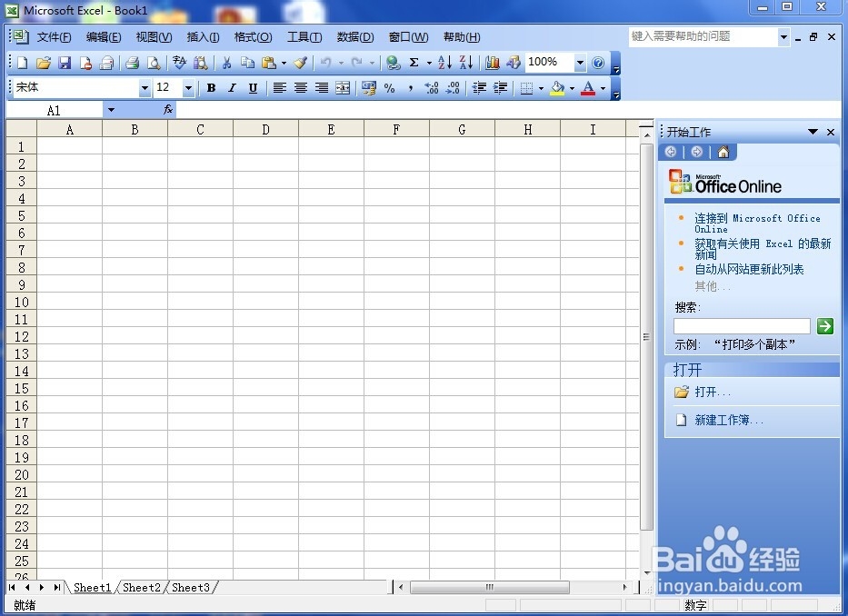
Task: Click the help question input box
Action: point(703,36)
